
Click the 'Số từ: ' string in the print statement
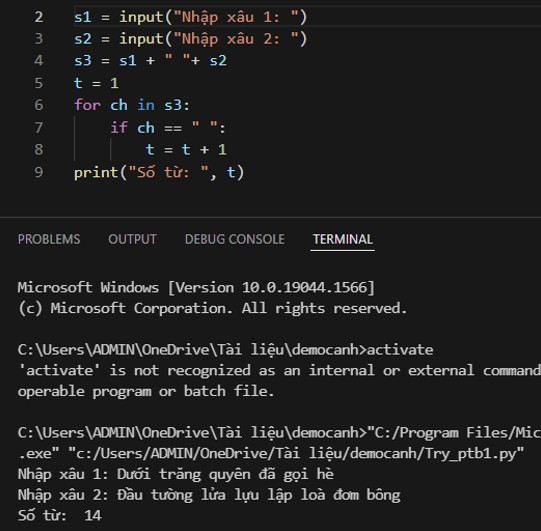pos(168,172)
